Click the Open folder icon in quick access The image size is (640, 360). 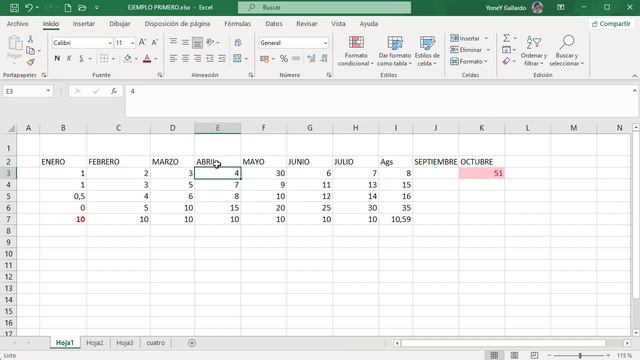tap(82, 7)
